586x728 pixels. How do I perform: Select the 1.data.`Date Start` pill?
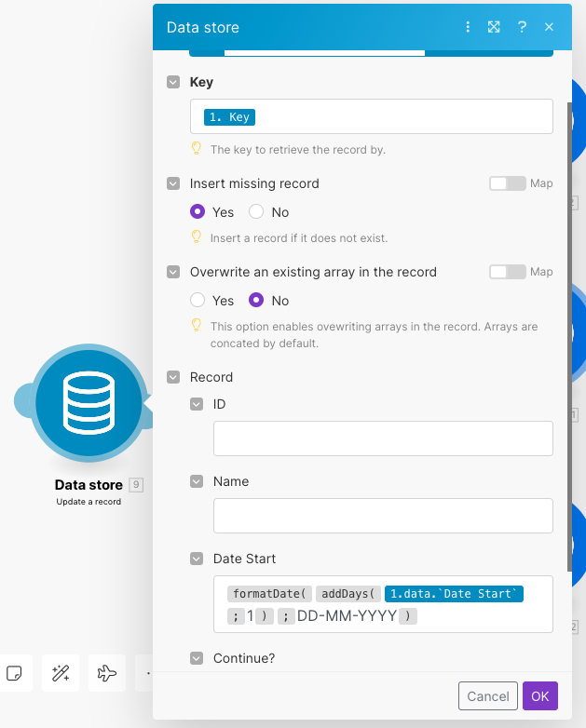click(x=454, y=594)
